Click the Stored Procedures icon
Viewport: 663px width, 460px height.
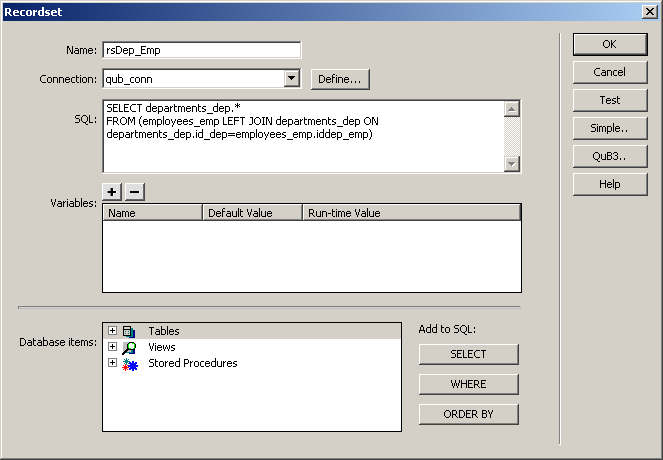(129, 364)
